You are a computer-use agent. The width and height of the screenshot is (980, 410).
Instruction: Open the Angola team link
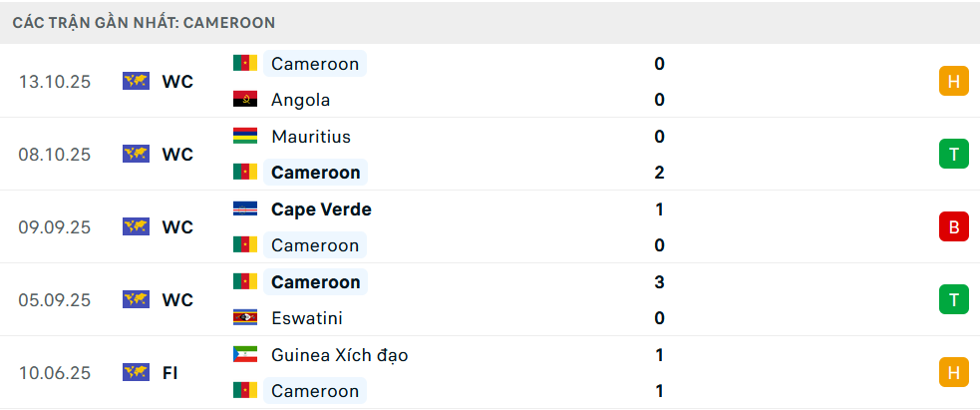pyautogui.click(x=300, y=100)
